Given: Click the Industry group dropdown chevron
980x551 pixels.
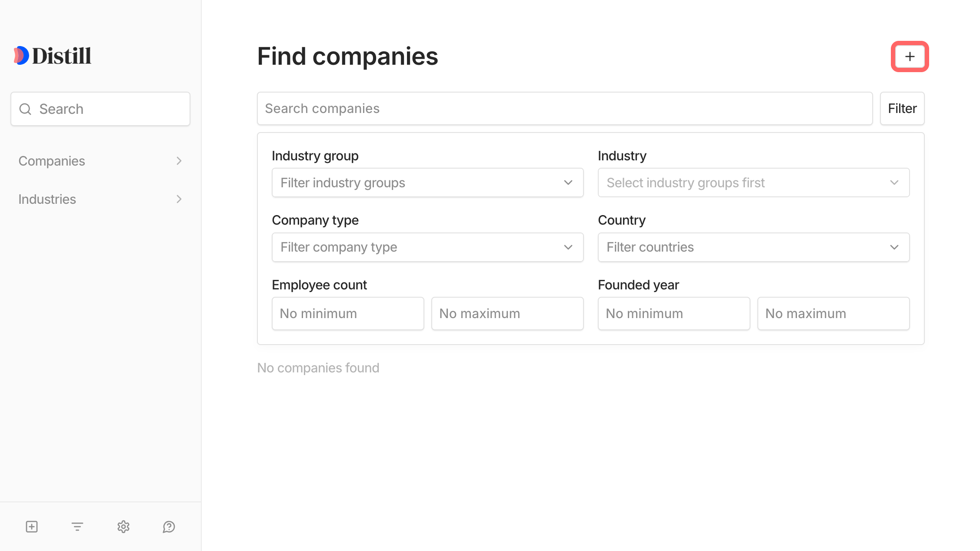Looking at the screenshot, I should tap(568, 183).
